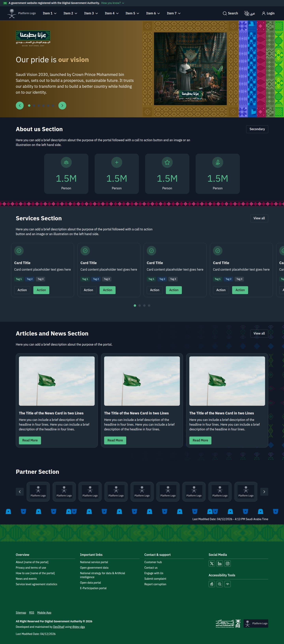Select the first services pagination dot
The image size is (284, 644).
coord(135,306)
